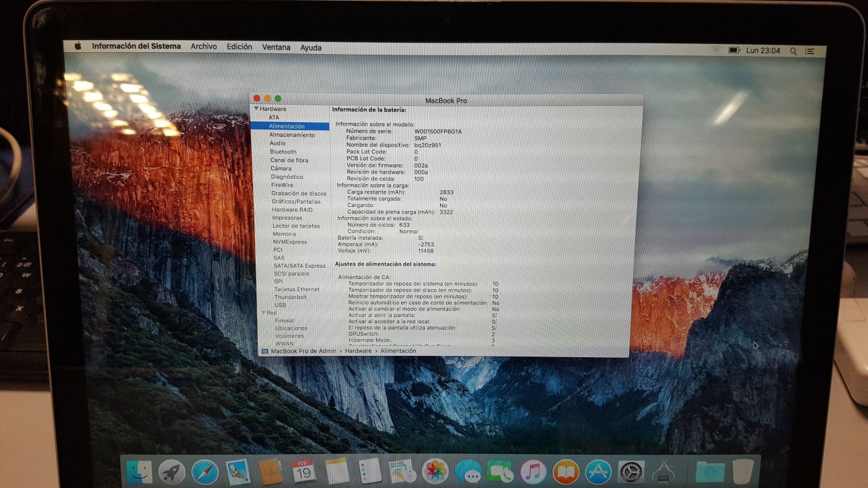Click serial number W001500FP6G1A
868x488 pixels.
point(438,132)
